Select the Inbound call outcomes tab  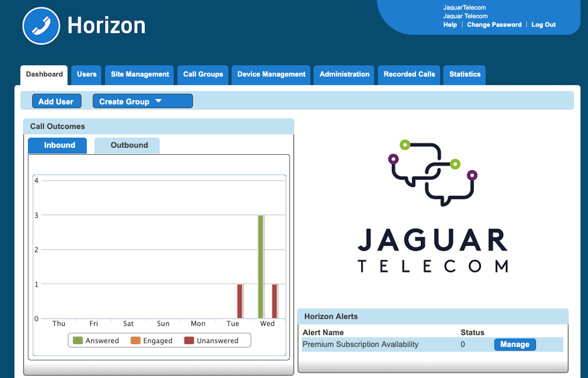59,145
